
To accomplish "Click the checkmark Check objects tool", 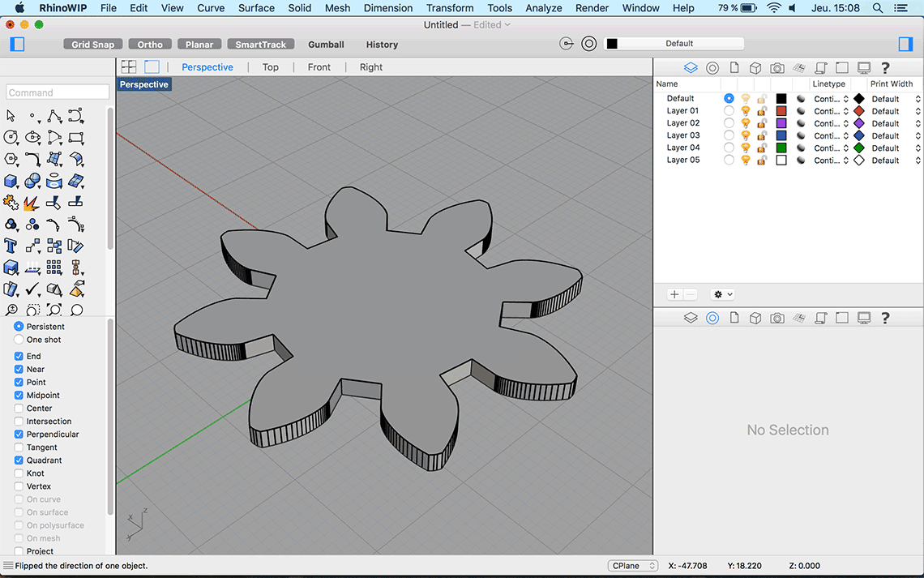I will pos(32,289).
